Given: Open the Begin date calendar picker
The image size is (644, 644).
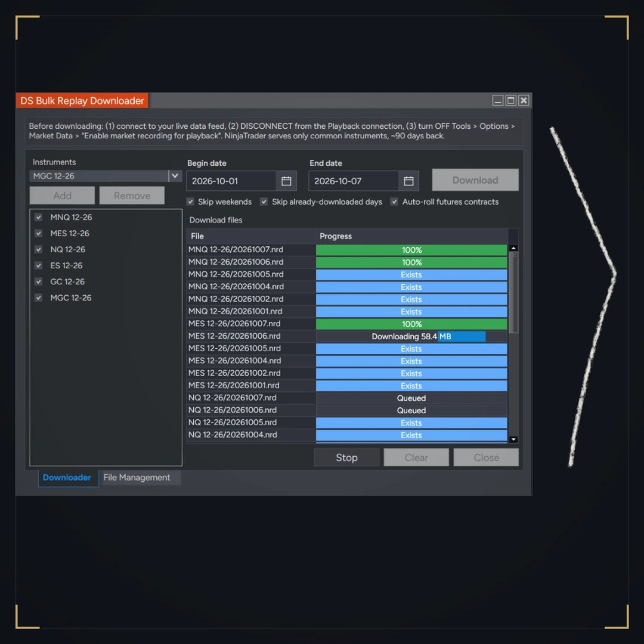Looking at the screenshot, I should click(x=286, y=181).
